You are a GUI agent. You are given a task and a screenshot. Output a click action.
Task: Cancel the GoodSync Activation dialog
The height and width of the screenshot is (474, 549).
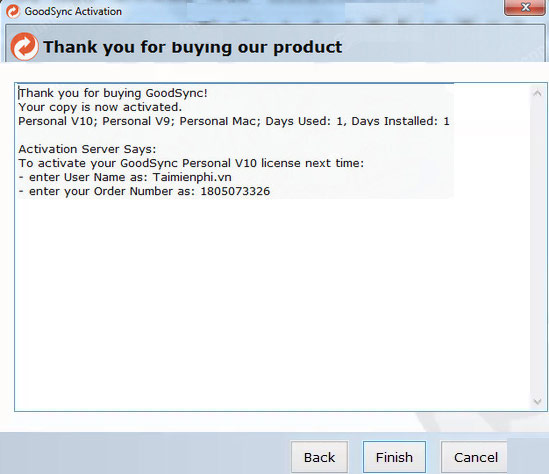tap(475, 457)
